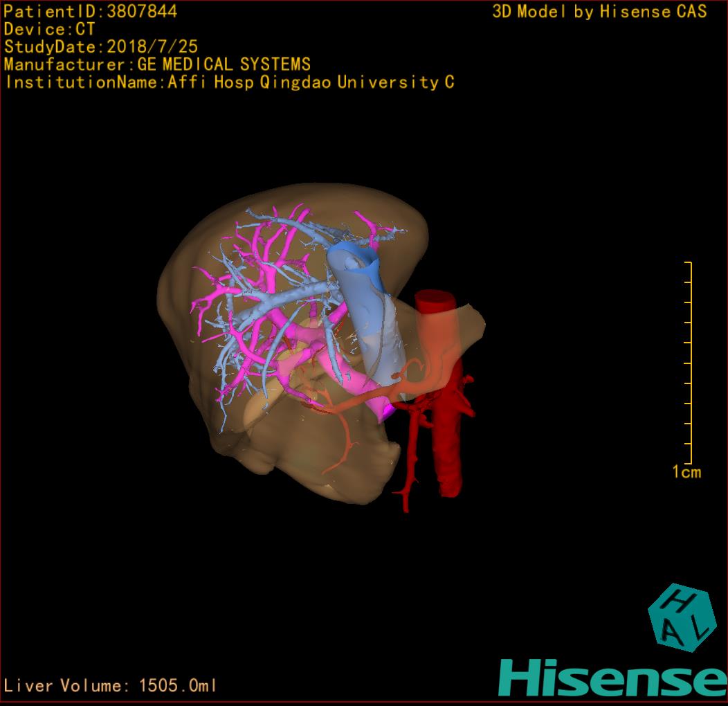Click the Hisense logo

click(613, 678)
